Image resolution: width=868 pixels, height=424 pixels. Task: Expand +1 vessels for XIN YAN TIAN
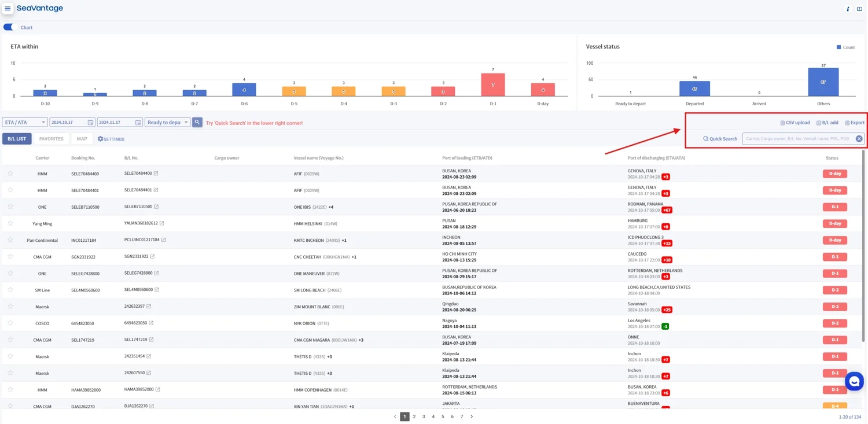pyautogui.click(x=352, y=407)
